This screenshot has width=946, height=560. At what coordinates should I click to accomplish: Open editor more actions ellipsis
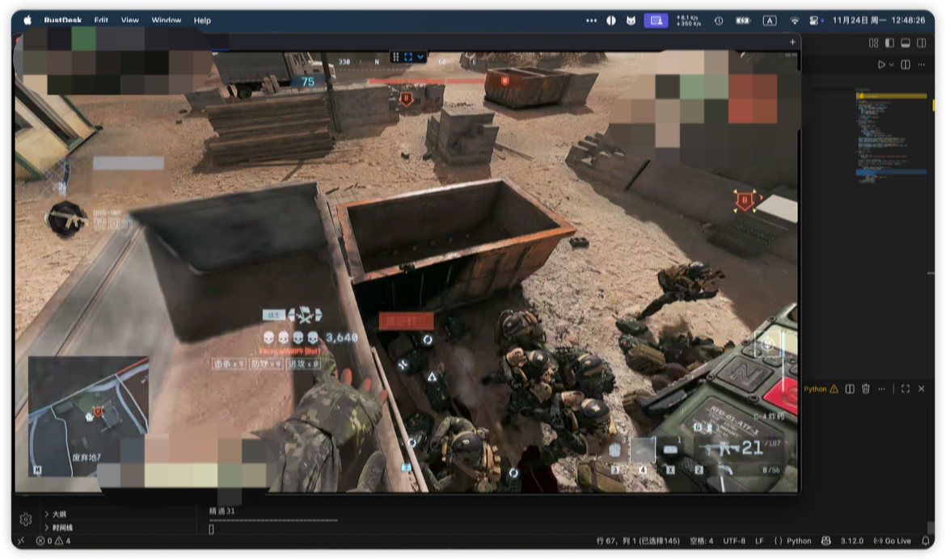(x=921, y=65)
